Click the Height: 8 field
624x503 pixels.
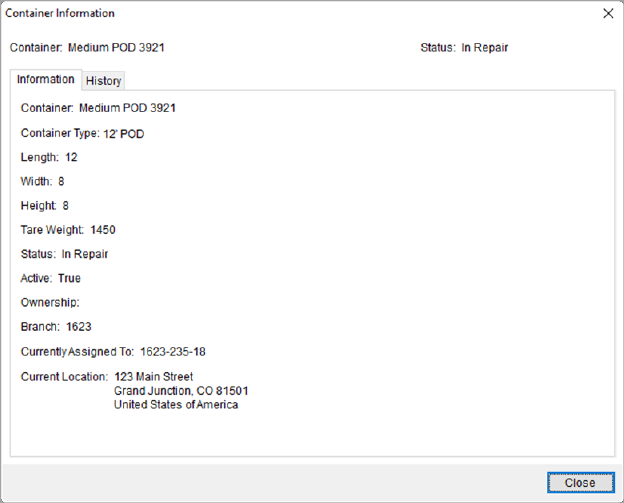45,206
